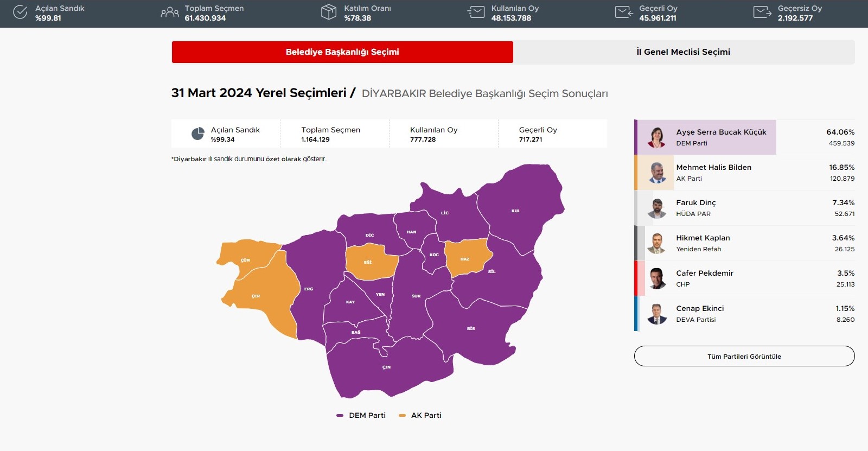Screen dimensions: 868x451
Task: Select the Mehmet Halis Bilden candidate row
Action: tap(744, 173)
